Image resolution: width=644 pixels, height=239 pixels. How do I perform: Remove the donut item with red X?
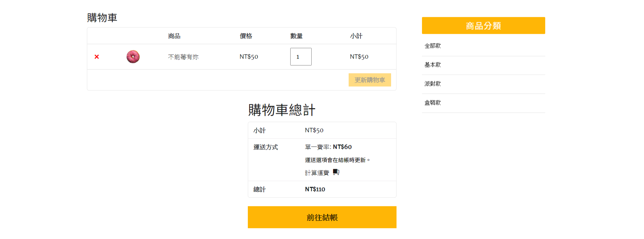click(x=97, y=57)
